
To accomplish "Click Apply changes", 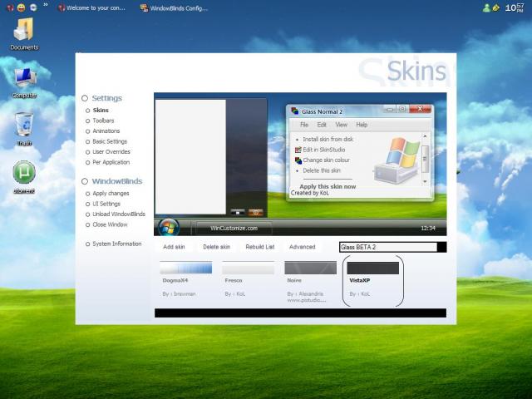I will pyautogui.click(x=111, y=194).
